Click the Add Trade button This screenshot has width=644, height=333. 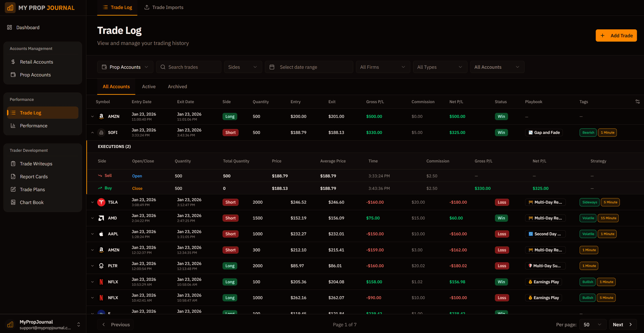[x=616, y=35]
